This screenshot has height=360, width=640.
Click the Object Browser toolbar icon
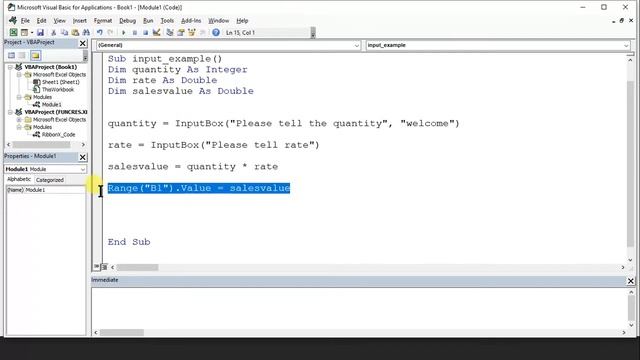[191, 33]
